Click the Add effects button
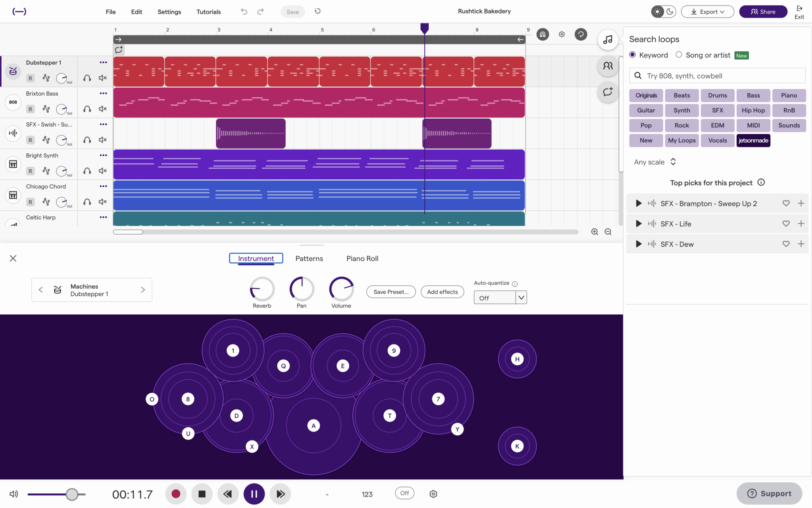Image resolution: width=812 pixels, height=508 pixels. click(442, 292)
